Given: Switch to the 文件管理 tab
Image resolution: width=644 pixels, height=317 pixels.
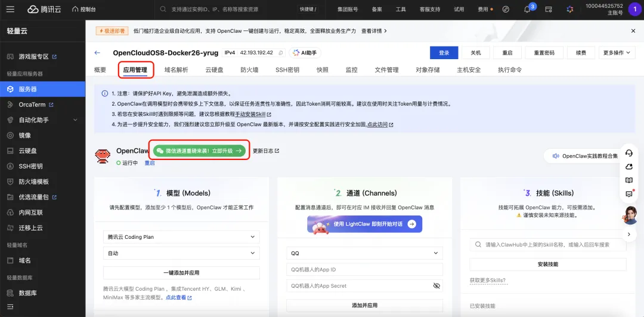Looking at the screenshot, I should (386, 70).
